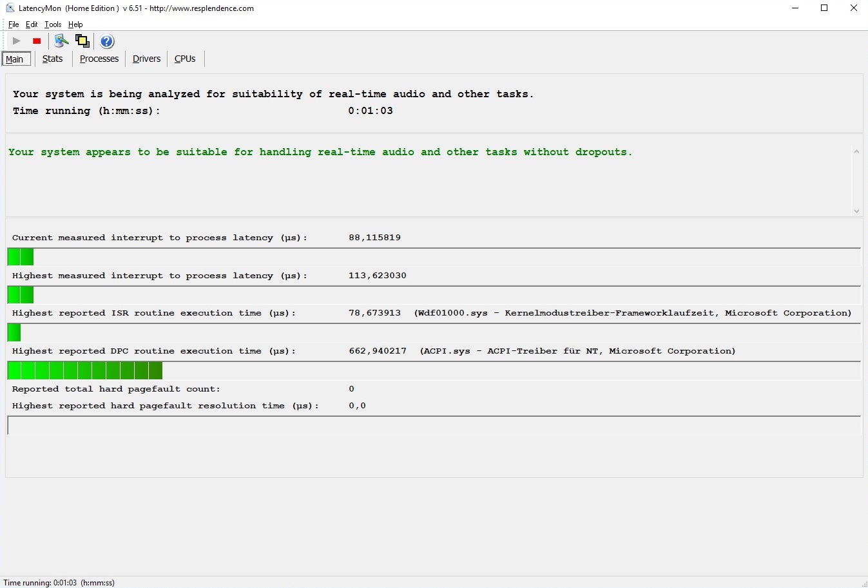Click the DPC time value 662,940217
The height and width of the screenshot is (588, 868).
pos(378,351)
